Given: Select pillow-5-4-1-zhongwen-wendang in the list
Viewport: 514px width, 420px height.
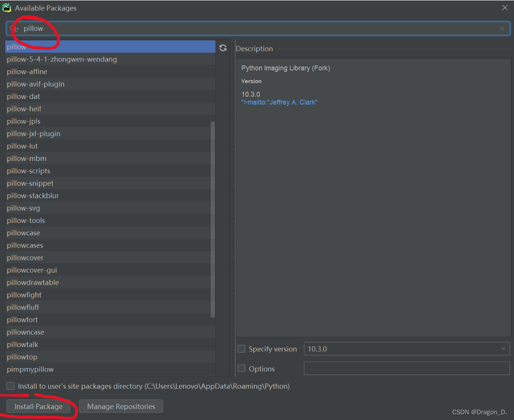Looking at the screenshot, I should (x=110, y=59).
